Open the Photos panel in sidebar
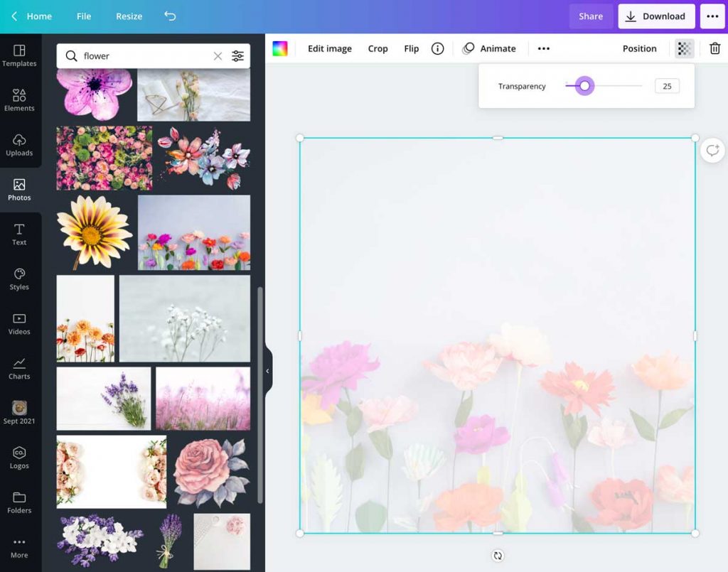The width and height of the screenshot is (728, 572). 19,188
